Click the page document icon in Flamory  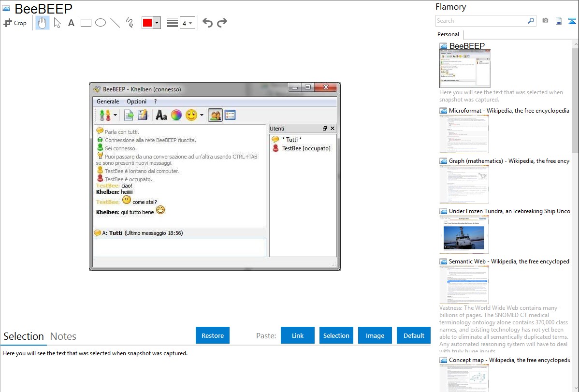click(559, 21)
